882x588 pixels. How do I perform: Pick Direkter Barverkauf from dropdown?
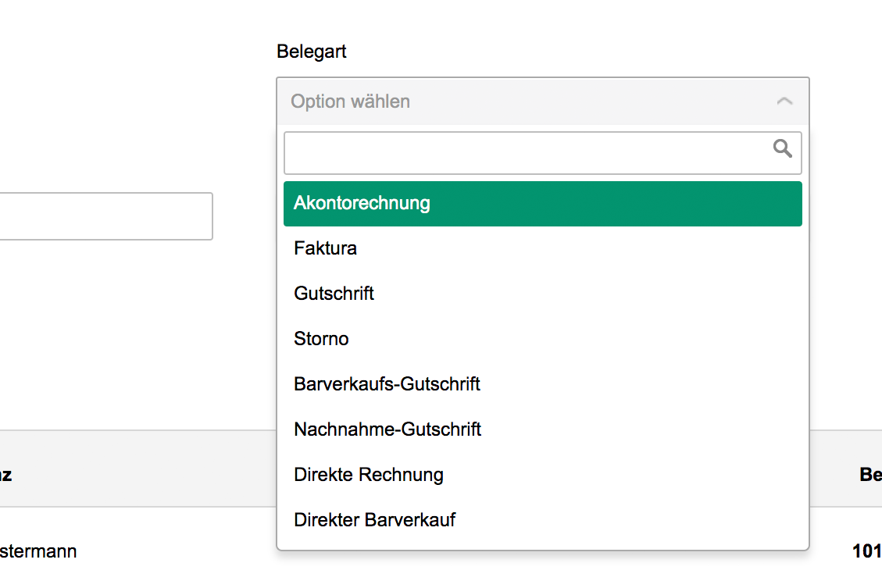coord(375,521)
